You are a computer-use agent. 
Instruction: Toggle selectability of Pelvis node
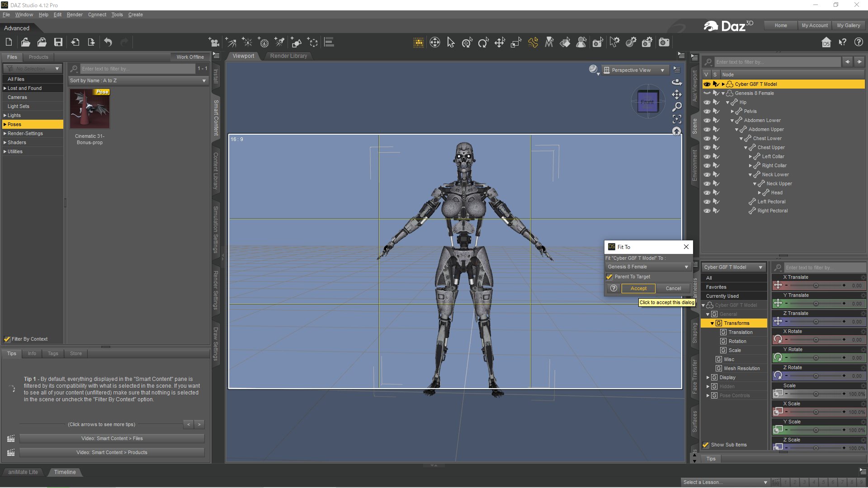coord(716,111)
